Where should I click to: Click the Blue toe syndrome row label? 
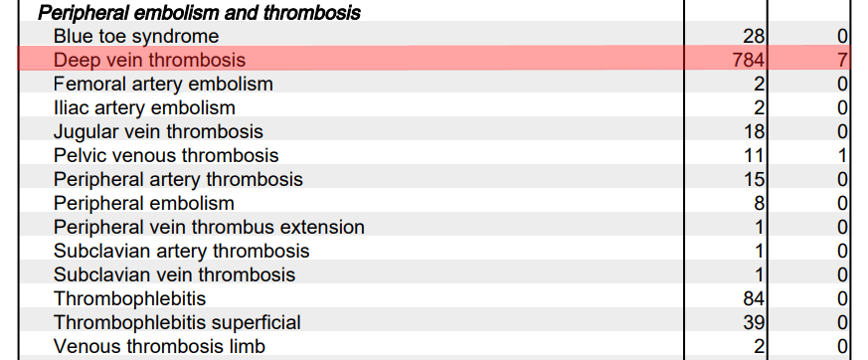pyautogui.click(x=136, y=37)
